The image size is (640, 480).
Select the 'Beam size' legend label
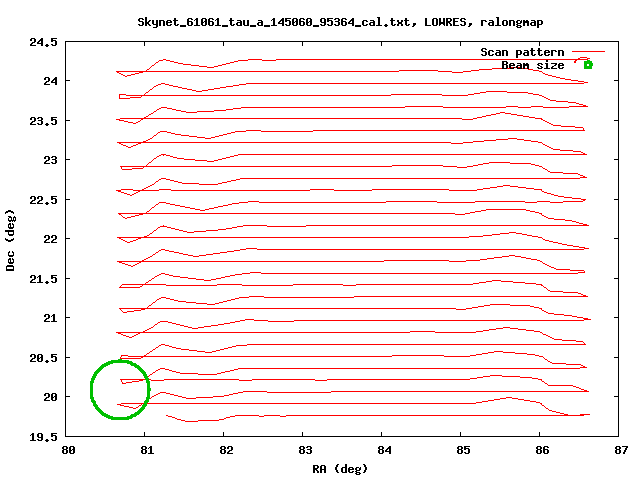[532, 65]
